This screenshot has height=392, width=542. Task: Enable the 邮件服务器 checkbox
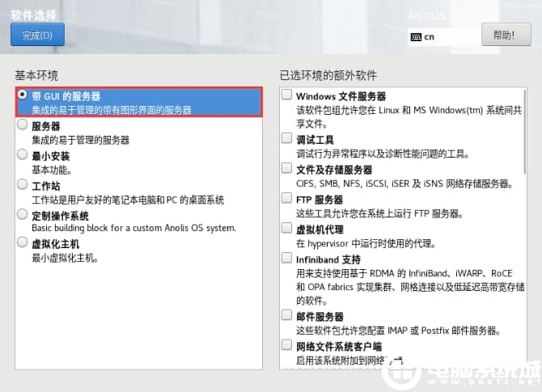point(286,315)
